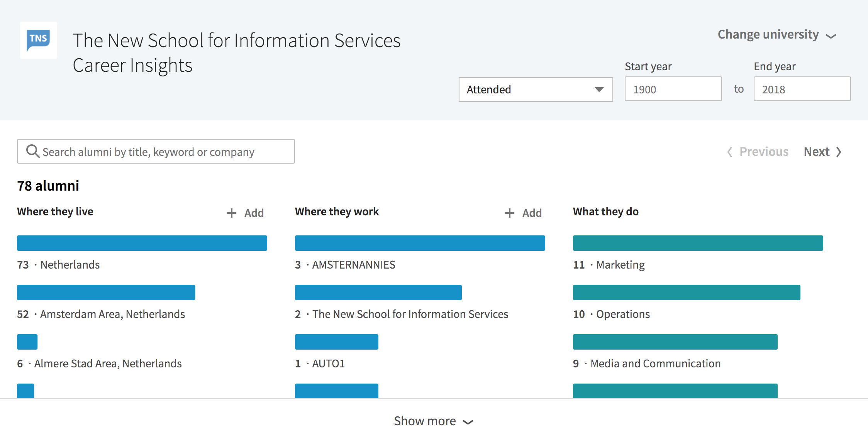Click '2 · The New School for Information Services'
The height and width of the screenshot is (443, 868).
402,314
